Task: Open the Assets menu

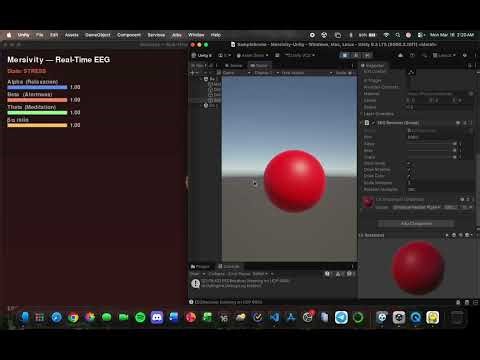Action: [72, 35]
